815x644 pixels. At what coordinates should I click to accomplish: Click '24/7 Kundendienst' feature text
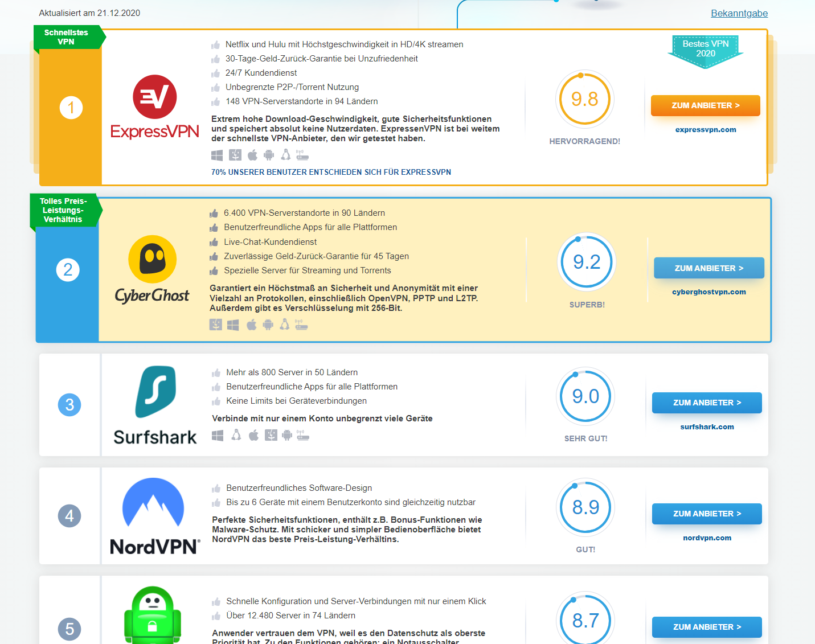(261, 73)
